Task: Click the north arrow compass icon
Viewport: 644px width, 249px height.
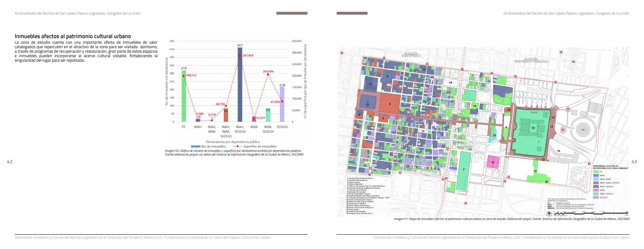Action: (x=549, y=213)
